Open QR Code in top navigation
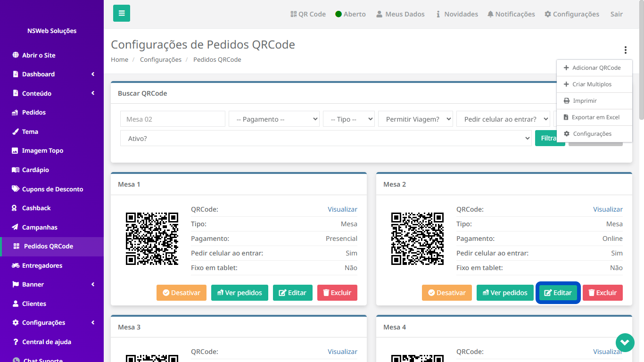This screenshot has width=644, height=362. [x=308, y=14]
